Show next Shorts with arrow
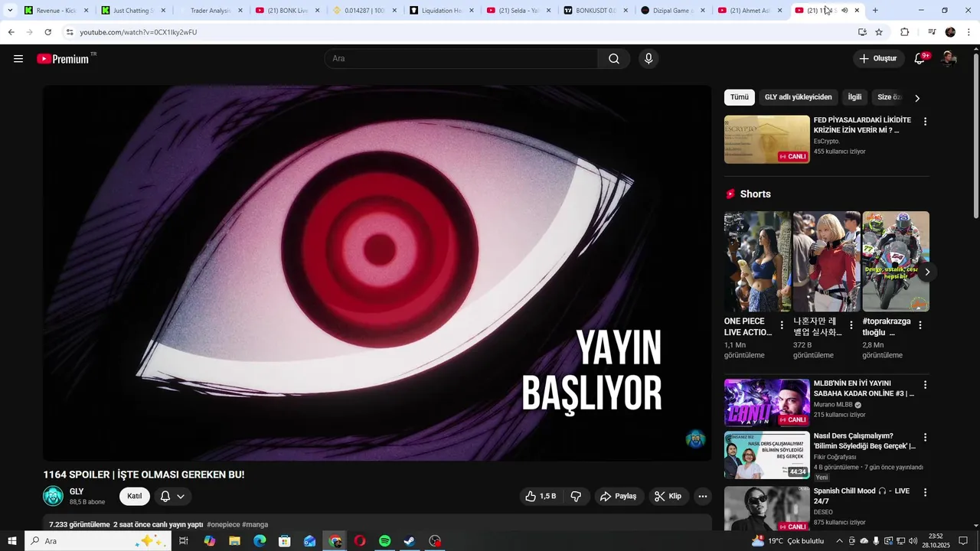Image resolution: width=980 pixels, height=551 pixels. tap(927, 272)
